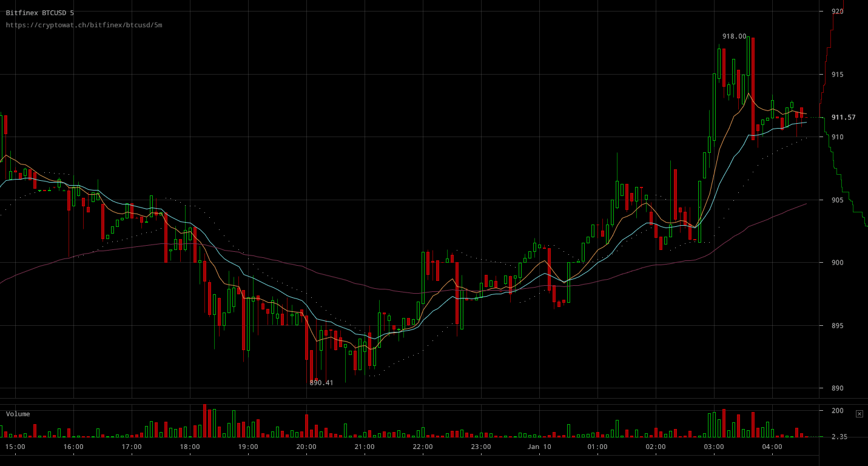Click the 23:00 time axis label
The width and height of the screenshot is (868, 466).
tap(481, 447)
